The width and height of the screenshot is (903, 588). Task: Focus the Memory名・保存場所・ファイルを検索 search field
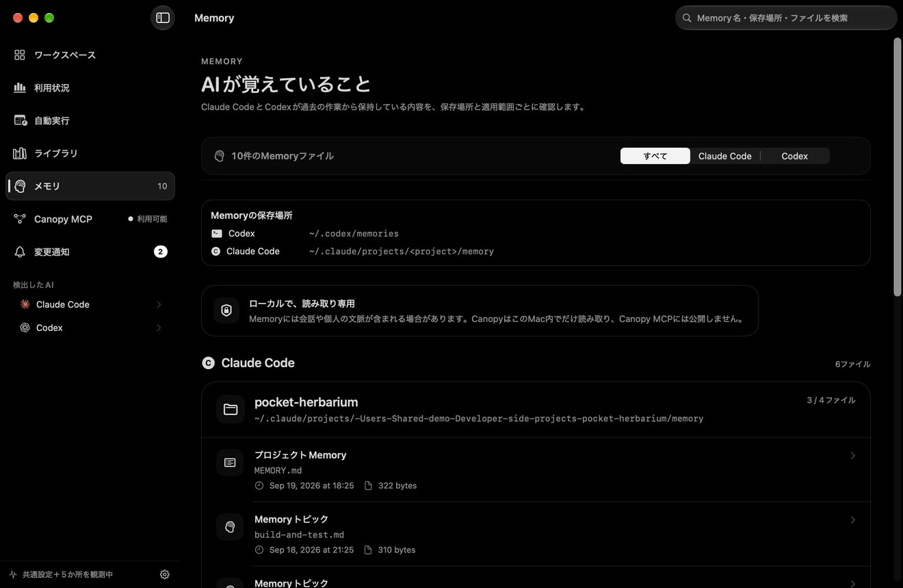786,18
